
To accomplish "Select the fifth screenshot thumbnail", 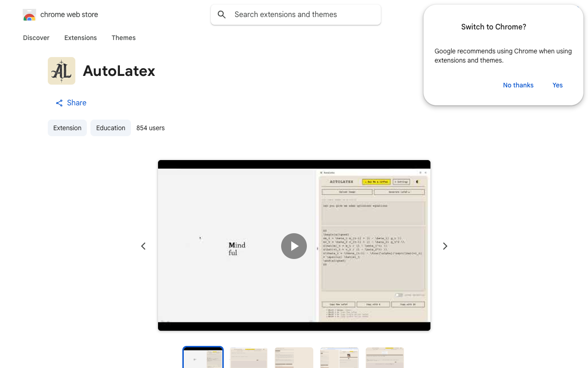I will pyautogui.click(x=385, y=357).
